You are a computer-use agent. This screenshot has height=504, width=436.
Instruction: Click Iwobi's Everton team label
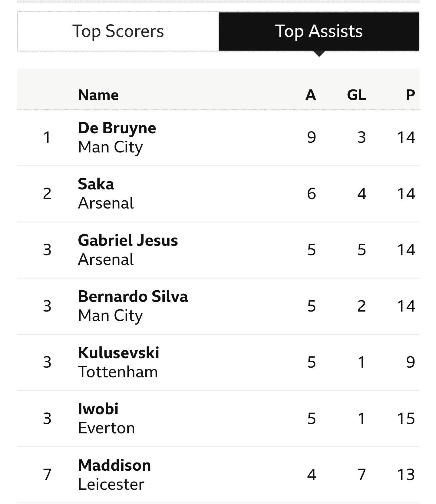point(106,428)
